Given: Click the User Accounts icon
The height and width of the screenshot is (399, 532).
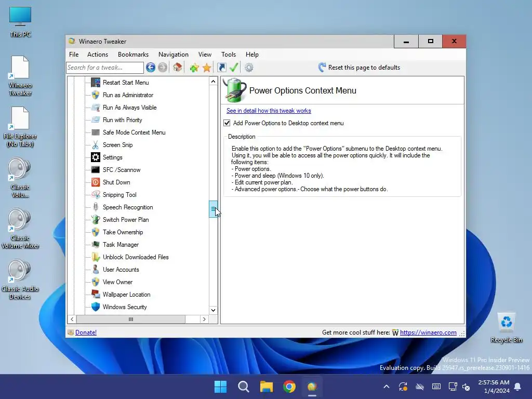Looking at the screenshot, I should point(96,270).
